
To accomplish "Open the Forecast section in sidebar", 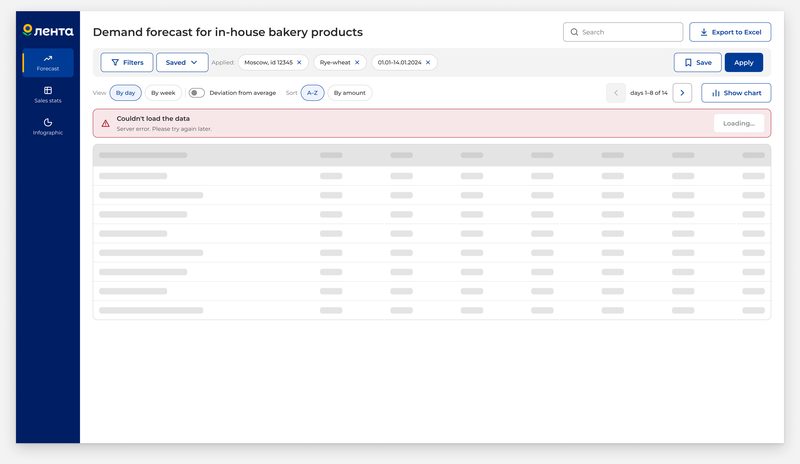I will (48, 62).
